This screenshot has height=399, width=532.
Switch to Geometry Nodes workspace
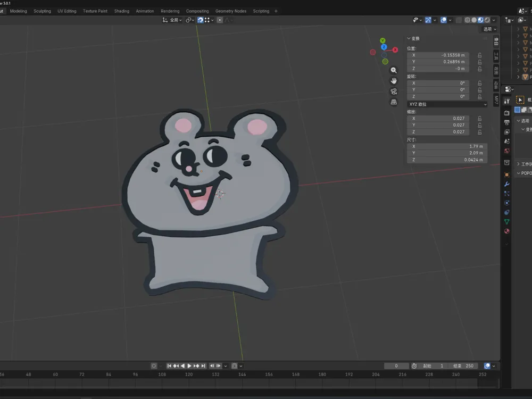pos(231,11)
